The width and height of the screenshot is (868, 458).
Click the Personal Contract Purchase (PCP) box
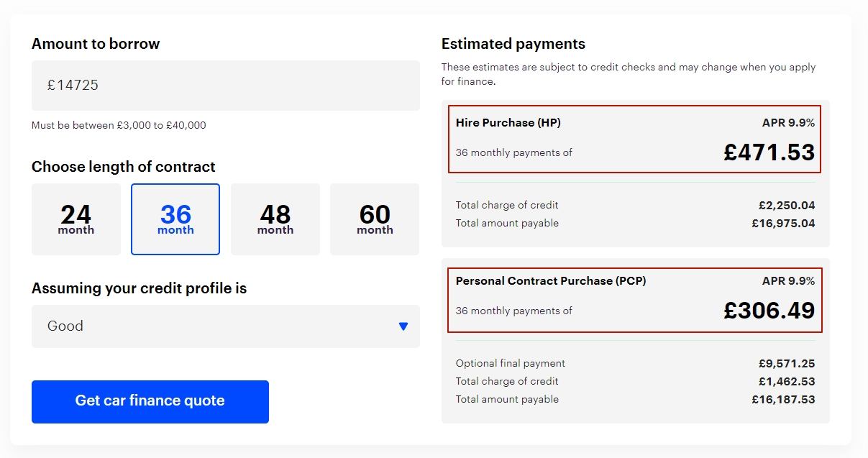pyautogui.click(x=635, y=301)
